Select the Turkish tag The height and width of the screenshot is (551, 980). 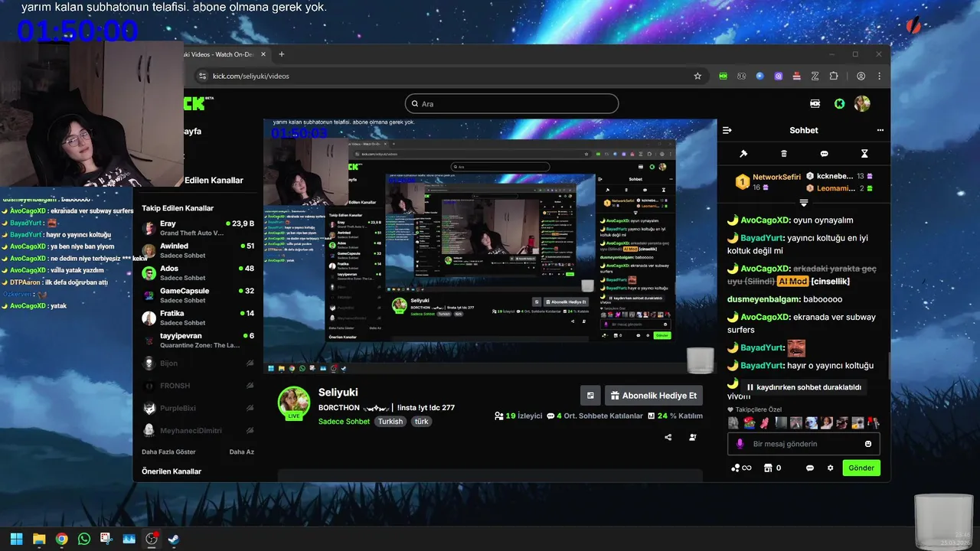tap(390, 422)
